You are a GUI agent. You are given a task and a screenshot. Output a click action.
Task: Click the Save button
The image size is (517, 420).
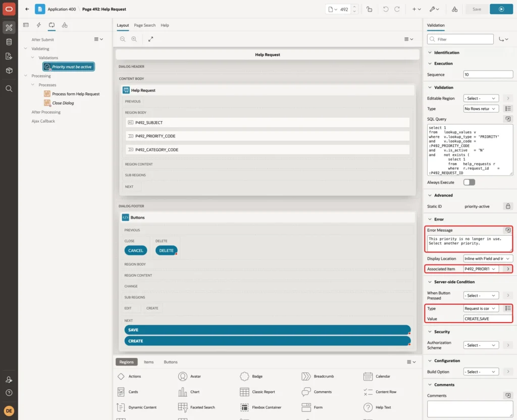click(x=477, y=9)
